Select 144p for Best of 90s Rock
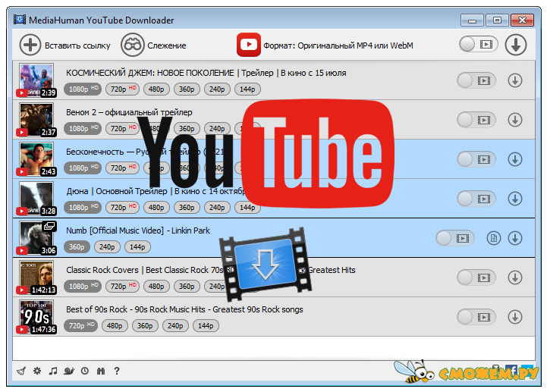Viewport: 547px width, 392px height. point(206,326)
